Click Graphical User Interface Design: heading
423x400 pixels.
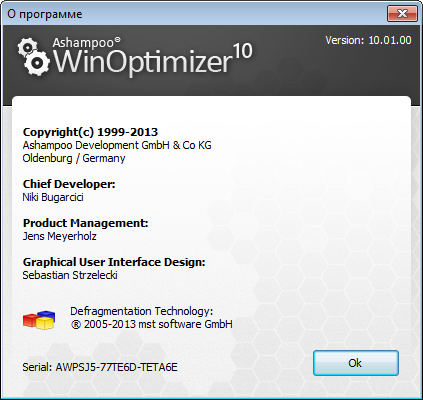(114, 262)
